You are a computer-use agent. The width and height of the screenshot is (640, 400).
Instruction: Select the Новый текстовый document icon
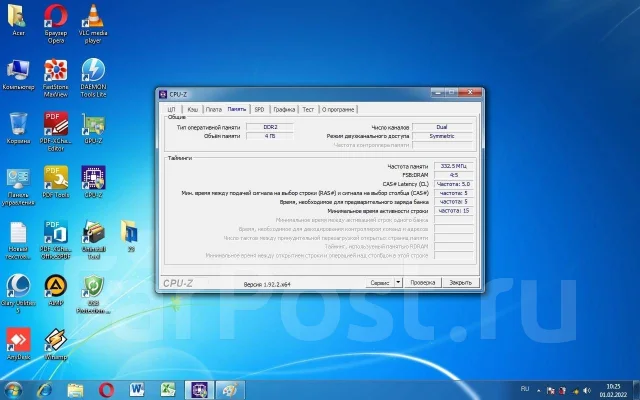18,240
